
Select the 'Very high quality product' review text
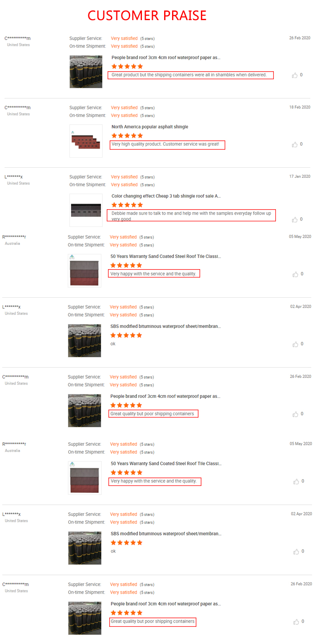tap(167, 145)
